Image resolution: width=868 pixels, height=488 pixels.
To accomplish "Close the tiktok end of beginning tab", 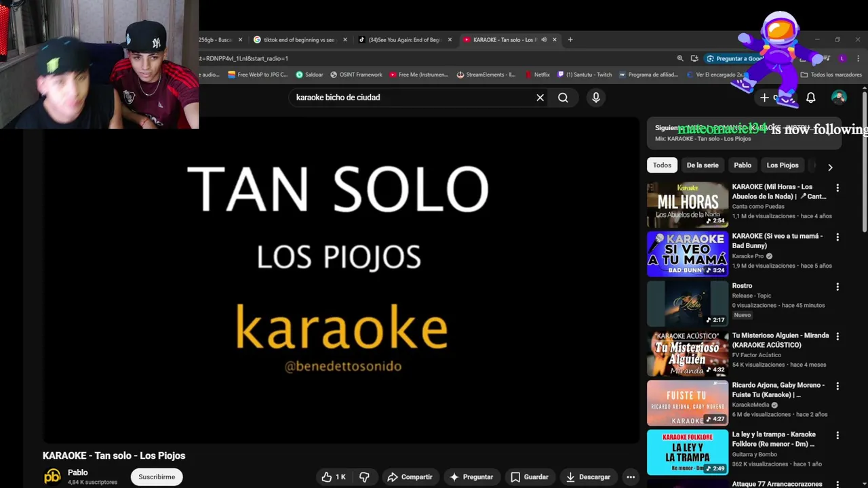I will click(344, 40).
